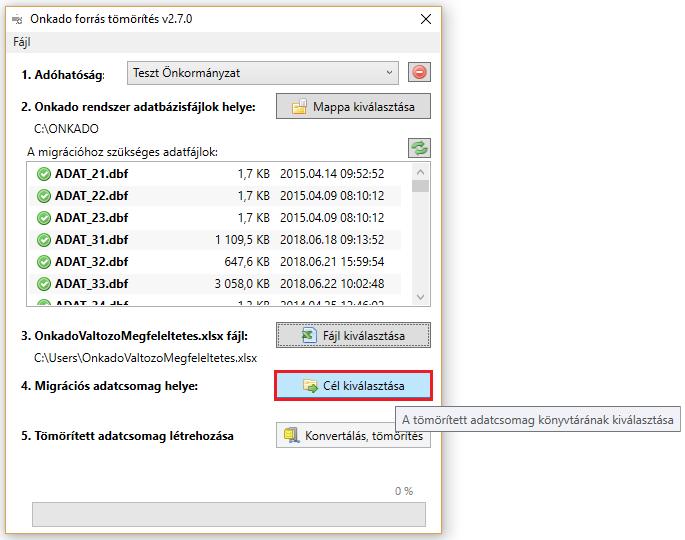
Task: Click '2. Onkado rendszer adatbázisfájlok helye' label
Action: click(138, 107)
